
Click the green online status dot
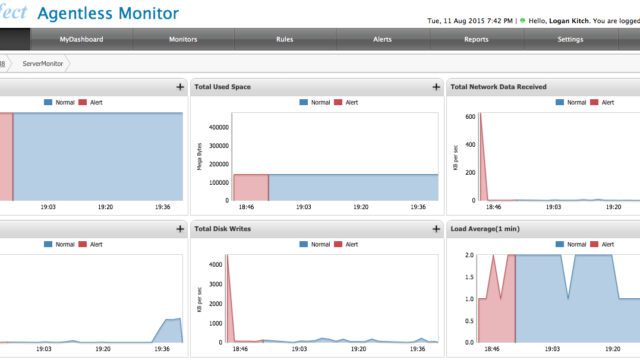pyautogui.click(x=522, y=20)
